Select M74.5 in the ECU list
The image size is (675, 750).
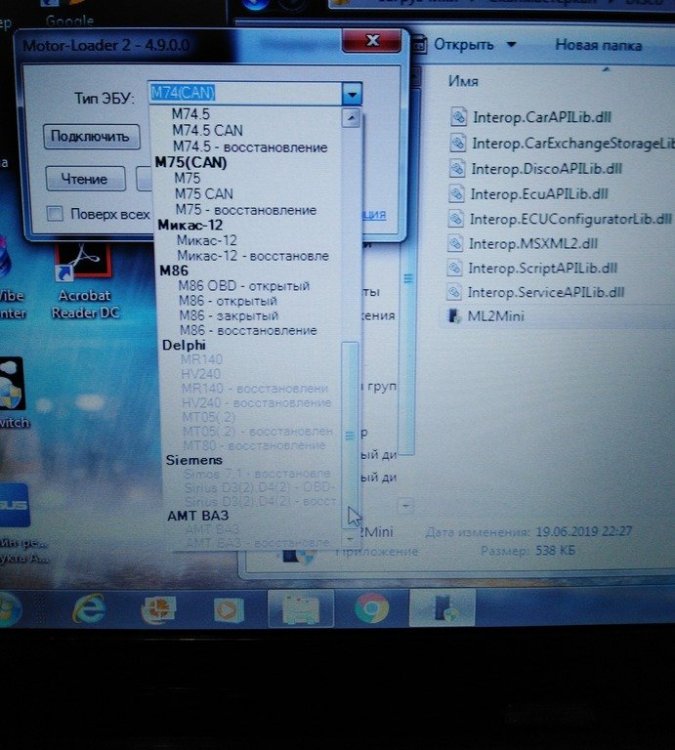[x=190, y=114]
